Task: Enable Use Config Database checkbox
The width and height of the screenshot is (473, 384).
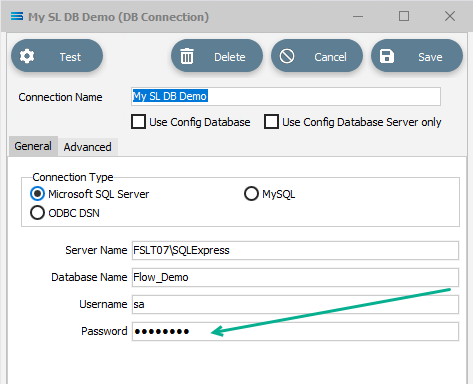Action: tap(138, 122)
